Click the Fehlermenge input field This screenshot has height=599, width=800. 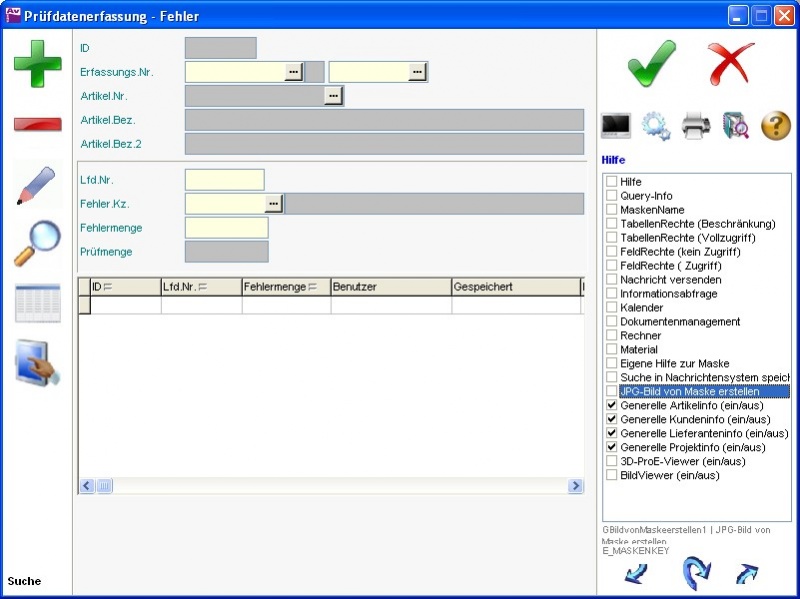pos(226,228)
